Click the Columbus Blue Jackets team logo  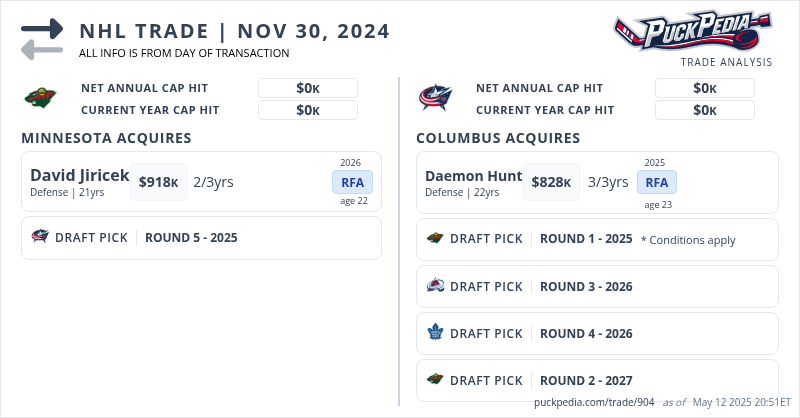point(435,98)
